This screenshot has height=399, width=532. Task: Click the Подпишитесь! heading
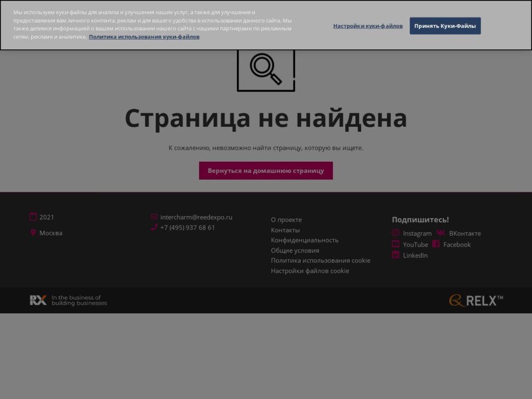(x=420, y=220)
